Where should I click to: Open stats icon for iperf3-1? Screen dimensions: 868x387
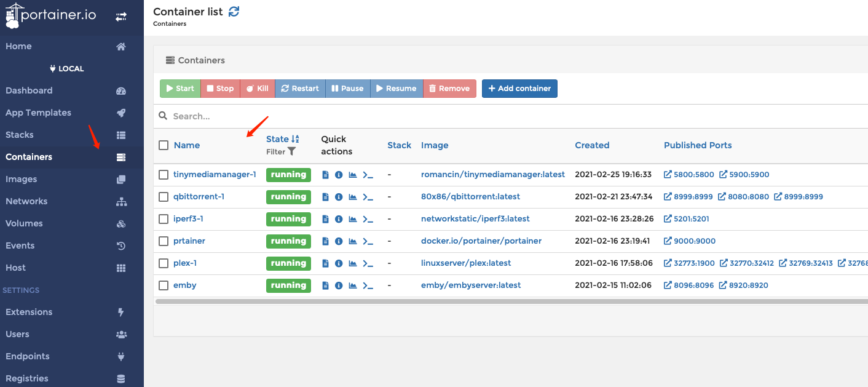(353, 219)
